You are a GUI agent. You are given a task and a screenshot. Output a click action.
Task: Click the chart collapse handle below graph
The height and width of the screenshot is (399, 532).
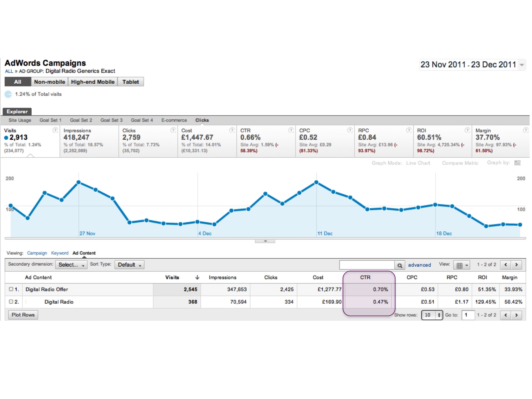pyautogui.click(x=265, y=241)
